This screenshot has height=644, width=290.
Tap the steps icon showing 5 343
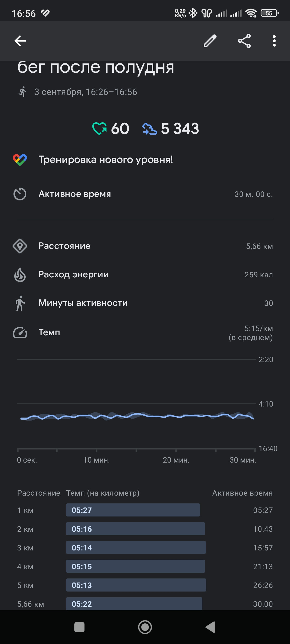pyautogui.click(x=149, y=129)
